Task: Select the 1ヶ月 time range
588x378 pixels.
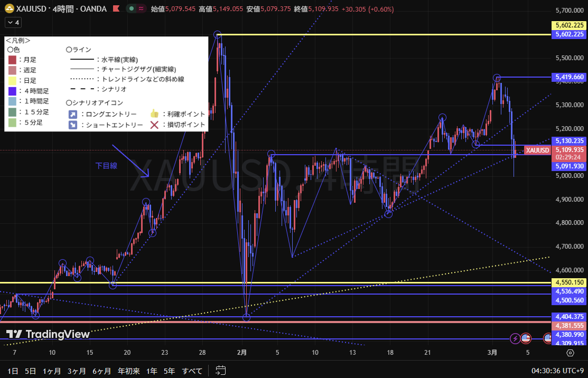Action: click(52, 371)
